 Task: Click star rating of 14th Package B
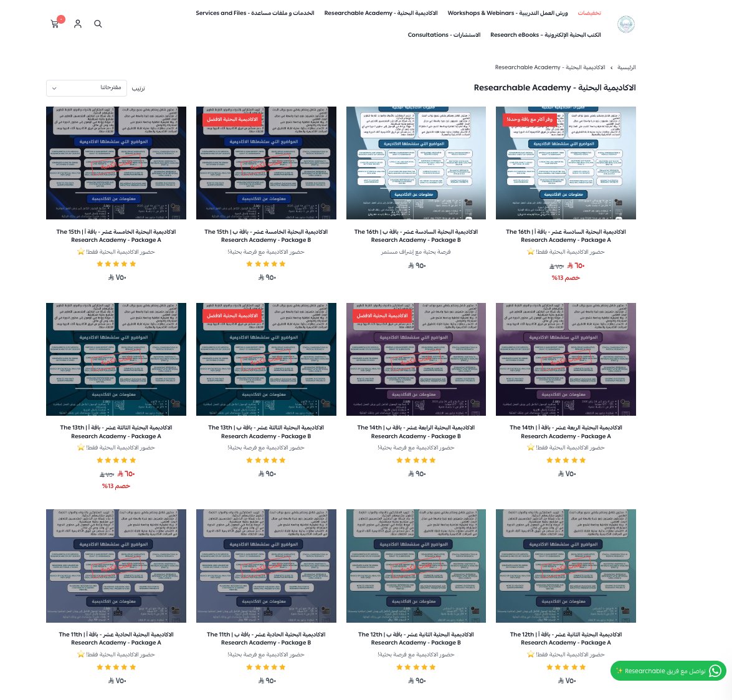pyautogui.click(x=416, y=460)
